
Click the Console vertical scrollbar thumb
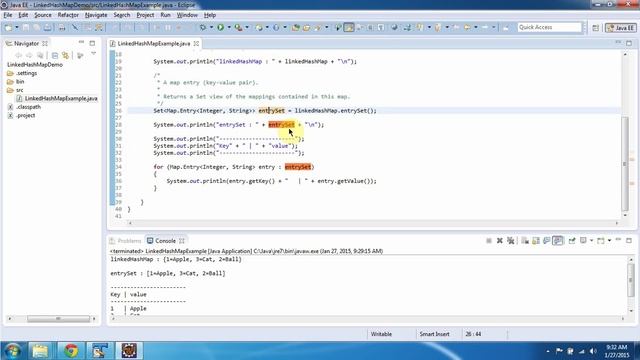coord(631,280)
